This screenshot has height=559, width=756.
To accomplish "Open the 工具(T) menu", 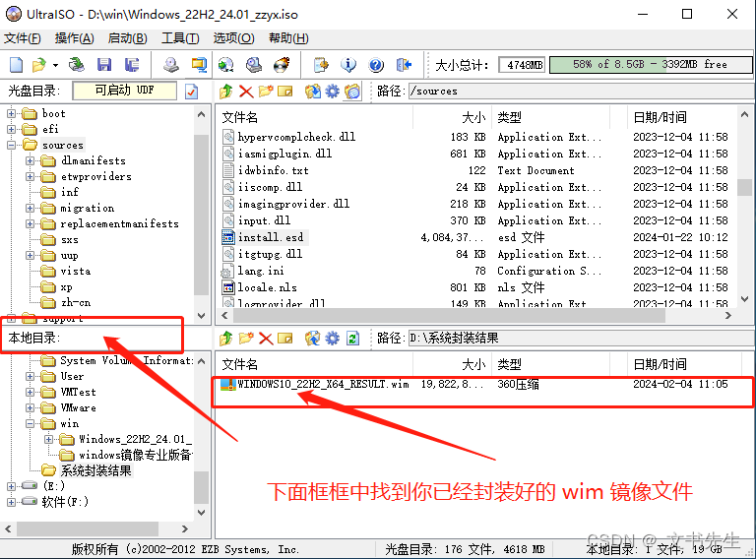I will (x=180, y=38).
